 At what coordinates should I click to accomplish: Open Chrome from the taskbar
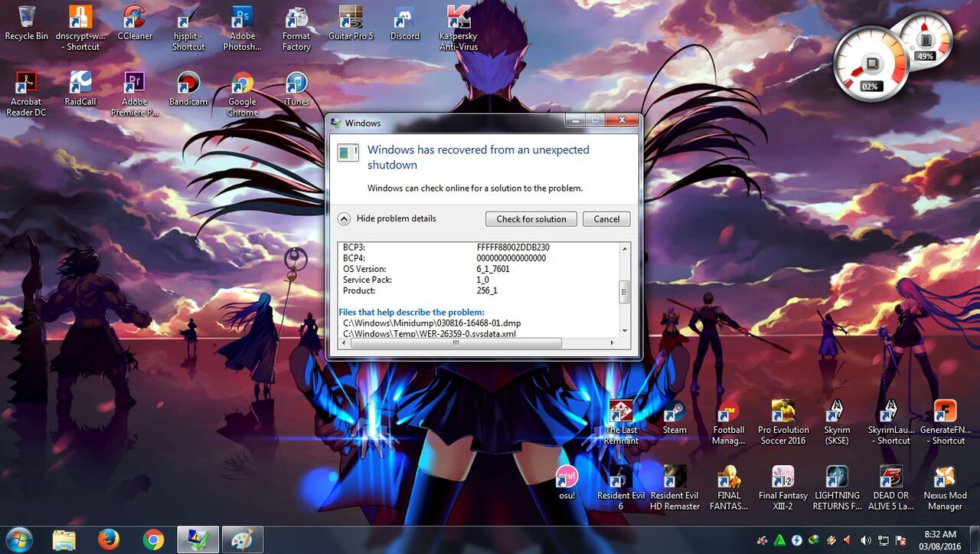(153, 540)
